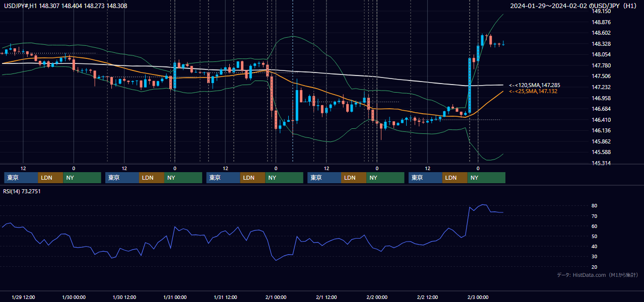The image size is (644, 302).
Task: Click the 2/2 12:00 date label
Action: [x=427, y=297]
